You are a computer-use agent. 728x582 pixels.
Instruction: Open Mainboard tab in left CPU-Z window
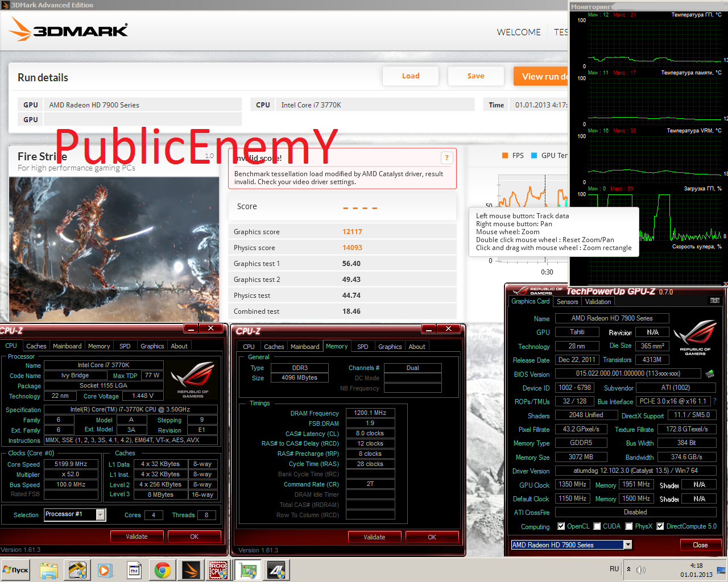[67, 346]
